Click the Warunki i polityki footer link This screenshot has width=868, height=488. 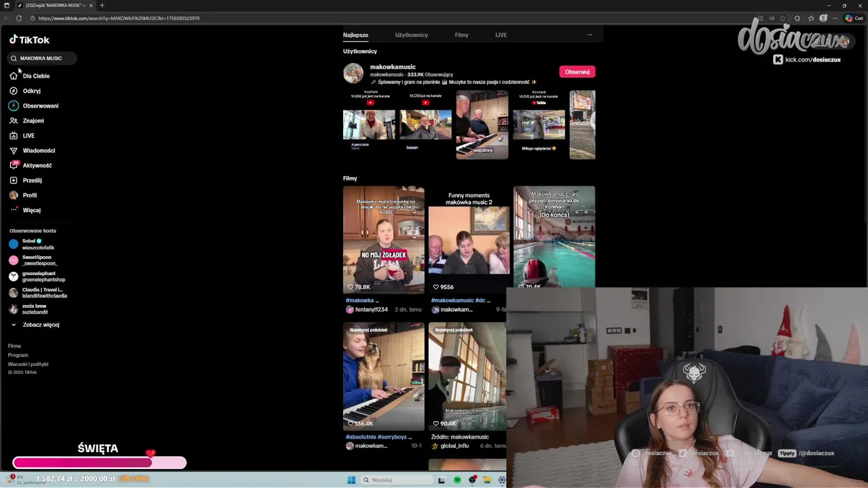pos(28,364)
